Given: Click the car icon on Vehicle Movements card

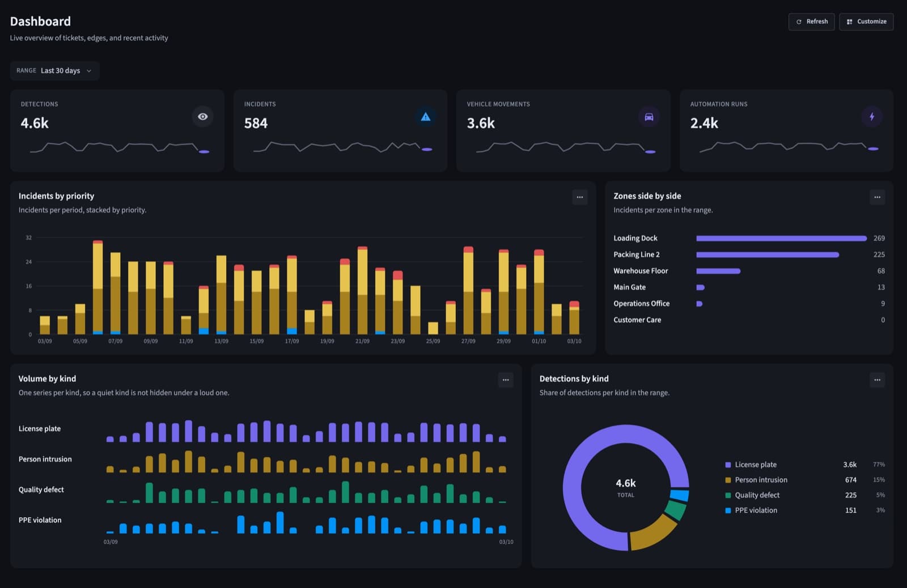Looking at the screenshot, I should tap(649, 117).
